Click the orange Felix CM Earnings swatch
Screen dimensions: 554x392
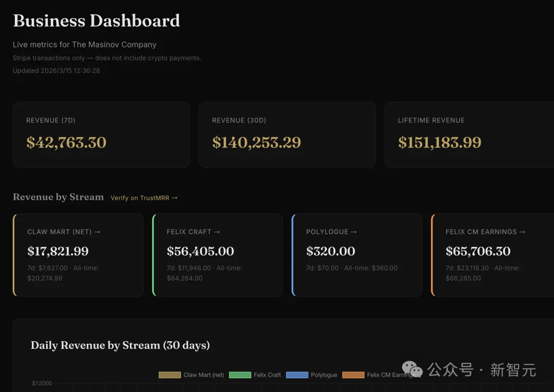pyautogui.click(x=353, y=375)
